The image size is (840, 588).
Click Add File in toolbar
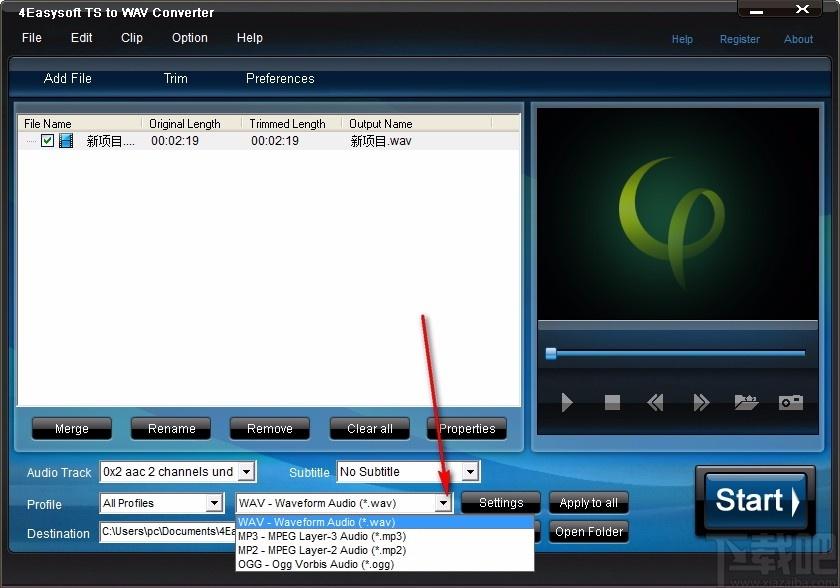pos(68,78)
